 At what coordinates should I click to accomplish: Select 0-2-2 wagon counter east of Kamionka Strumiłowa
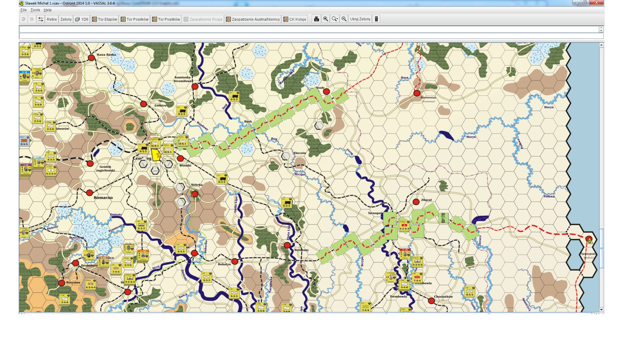pos(234,97)
